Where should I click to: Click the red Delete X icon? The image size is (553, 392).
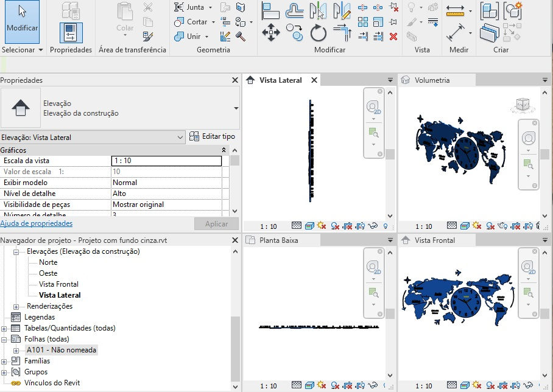click(393, 37)
